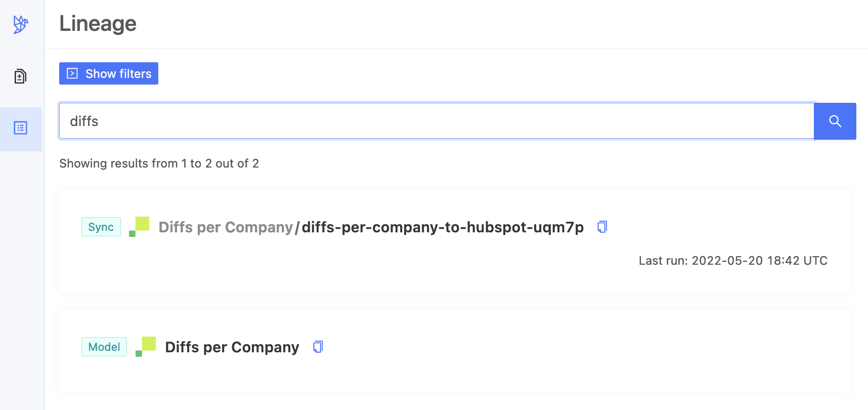This screenshot has width=868, height=410.
Task: Click the green squares icon beside Model
Action: click(146, 347)
